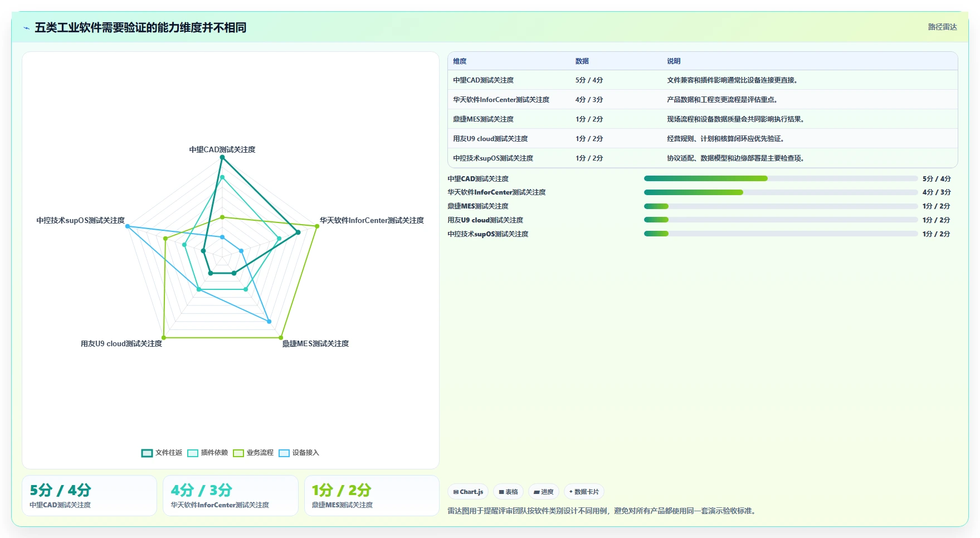This screenshot has width=980, height=538.
Task: Click description 产品数据和工程变更流程是评估重点。
Action: click(x=723, y=100)
